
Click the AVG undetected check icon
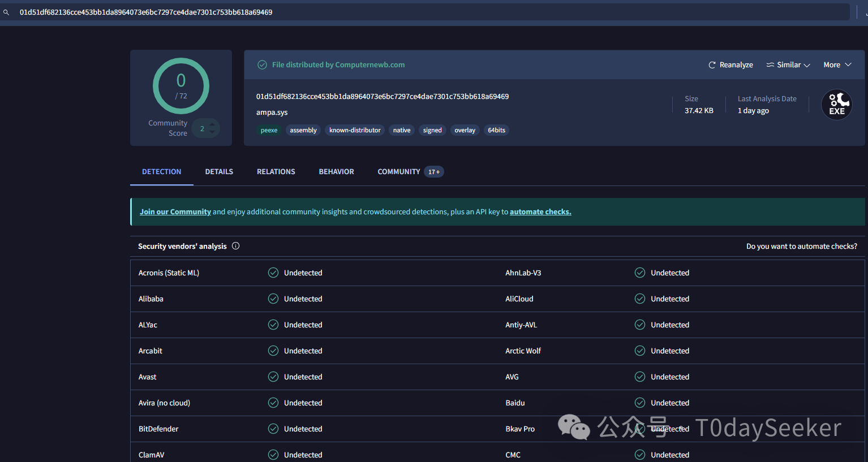pyautogui.click(x=640, y=377)
